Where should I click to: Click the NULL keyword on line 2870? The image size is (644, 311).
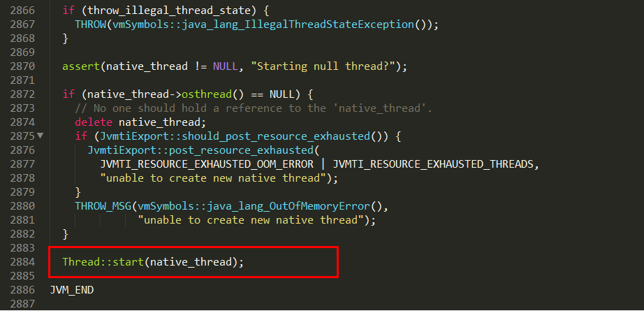(225, 66)
